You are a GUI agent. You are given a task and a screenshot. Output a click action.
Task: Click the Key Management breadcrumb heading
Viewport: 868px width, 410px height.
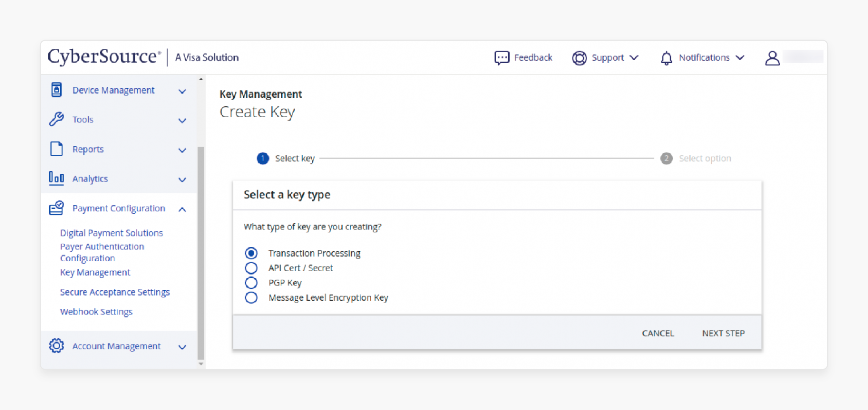pos(261,94)
